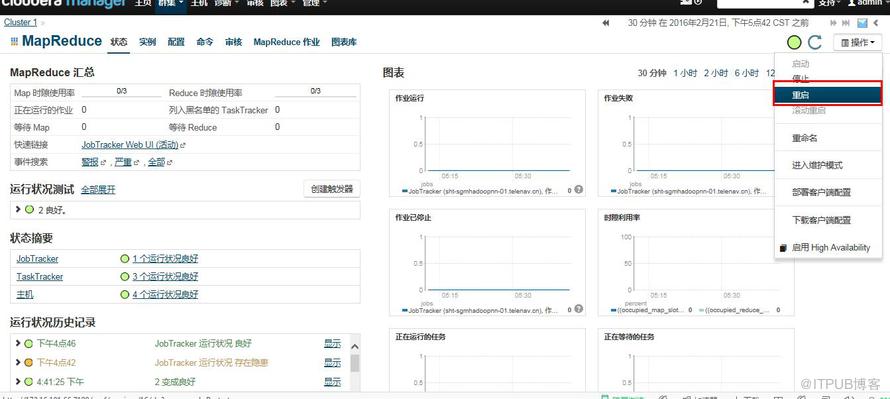Open the 图表库 tab
890x399 pixels.
pos(344,42)
